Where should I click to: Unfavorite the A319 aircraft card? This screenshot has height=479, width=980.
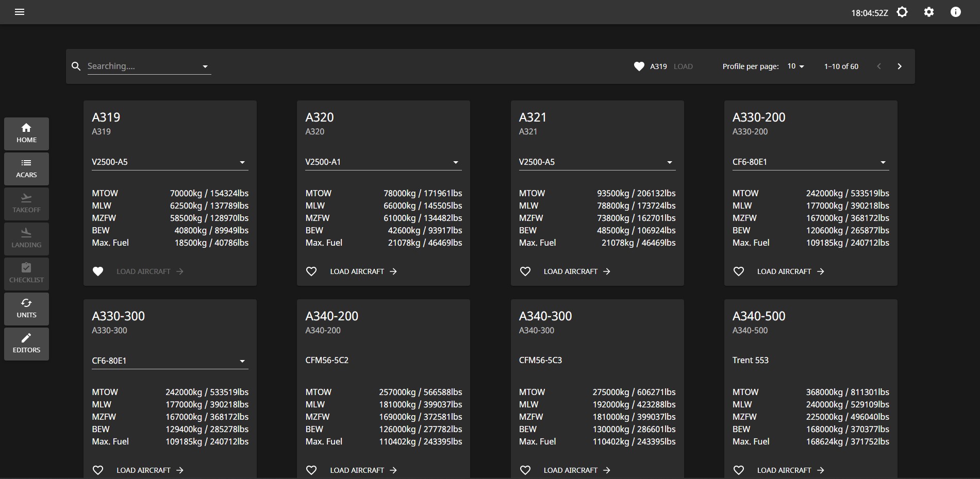[98, 271]
